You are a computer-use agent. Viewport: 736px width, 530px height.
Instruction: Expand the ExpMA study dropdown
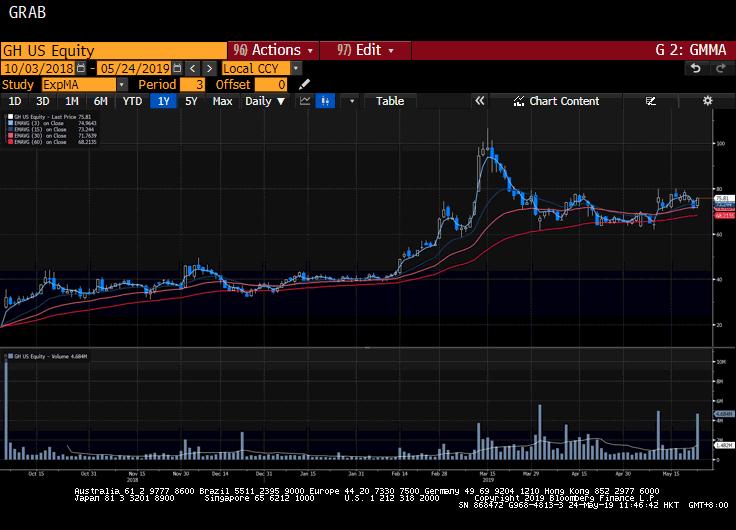[x=122, y=85]
